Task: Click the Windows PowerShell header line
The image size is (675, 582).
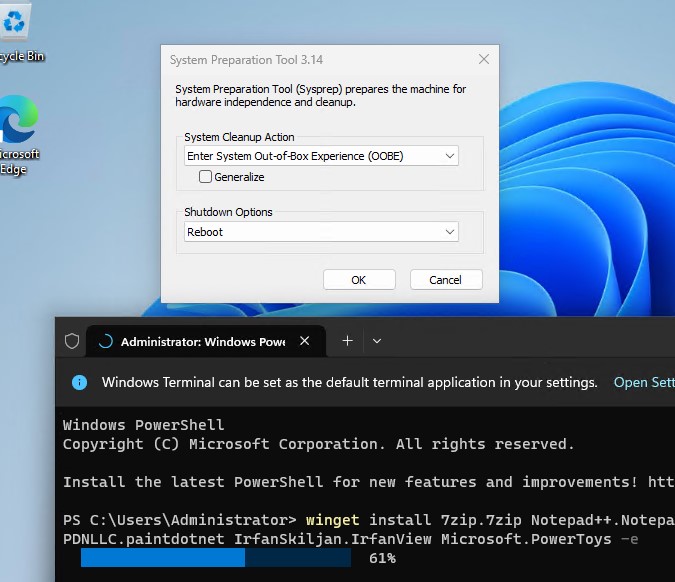Action: pos(143,425)
